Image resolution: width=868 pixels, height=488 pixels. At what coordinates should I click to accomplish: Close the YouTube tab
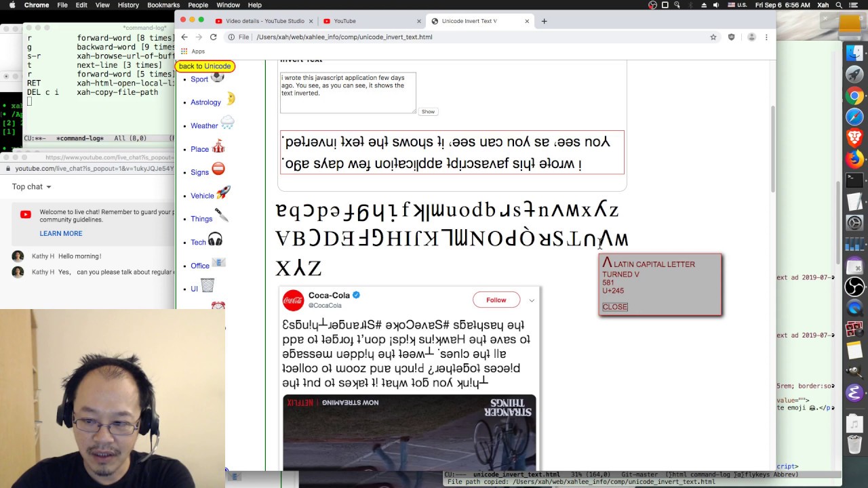[x=418, y=21]
